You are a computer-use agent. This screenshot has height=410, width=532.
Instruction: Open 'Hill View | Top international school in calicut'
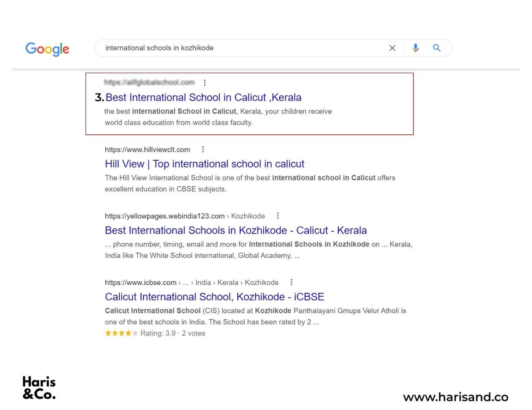204,164
